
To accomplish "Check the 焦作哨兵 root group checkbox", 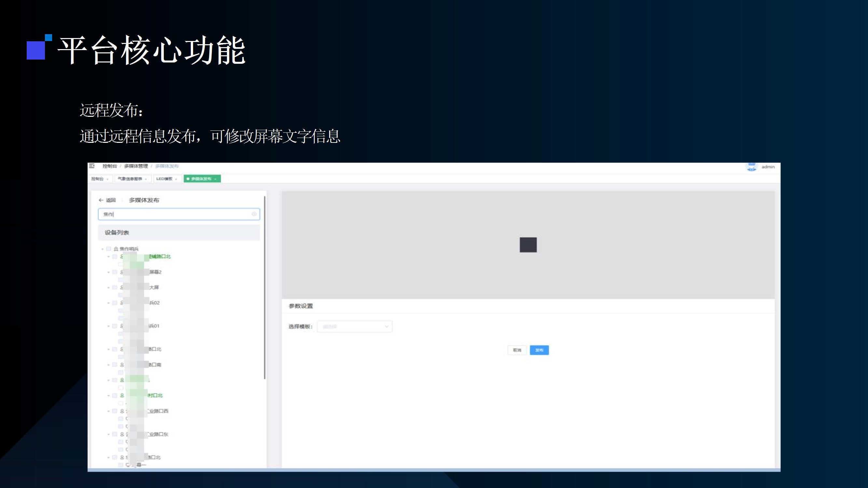I will coord(108,249).
